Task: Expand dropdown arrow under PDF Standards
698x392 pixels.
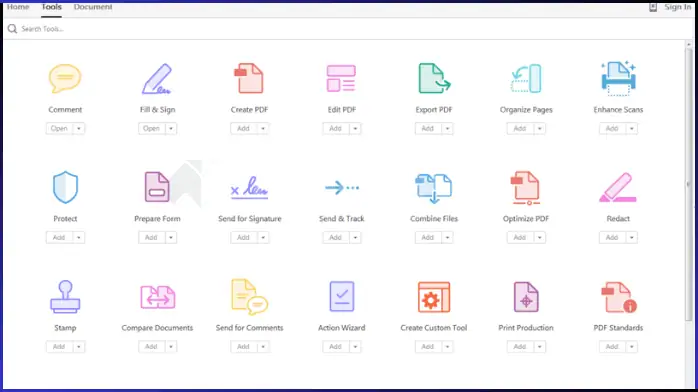Action: pos(632,347)
